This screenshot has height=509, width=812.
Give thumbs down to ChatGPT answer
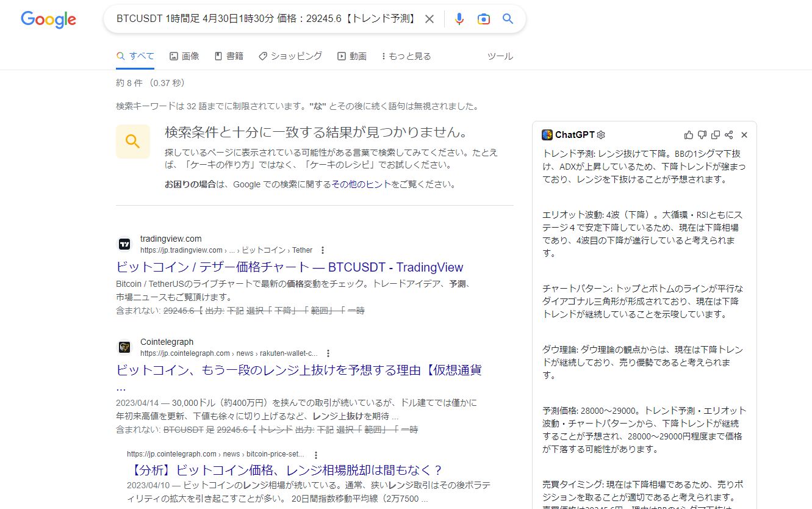(702, 135)
